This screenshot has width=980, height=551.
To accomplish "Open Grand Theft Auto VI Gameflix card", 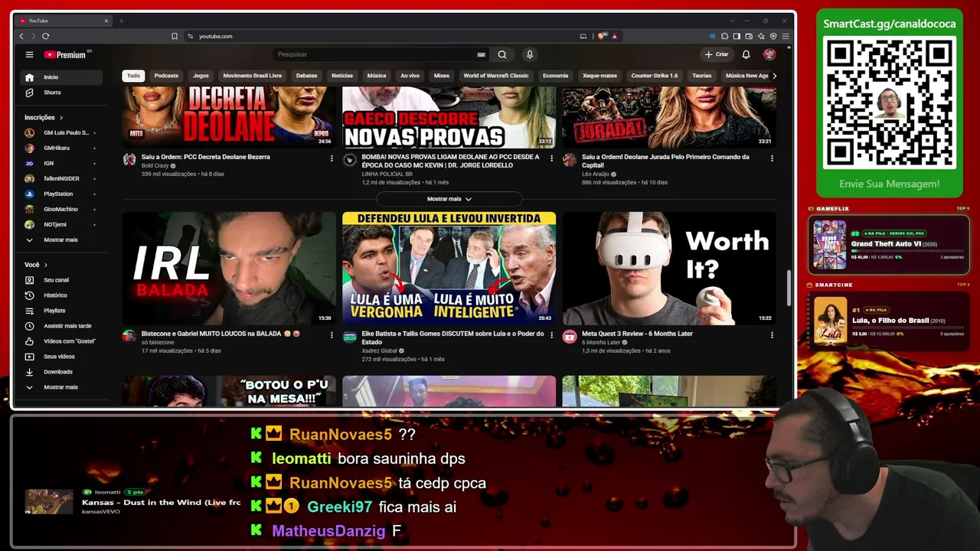I will point(888,245).
